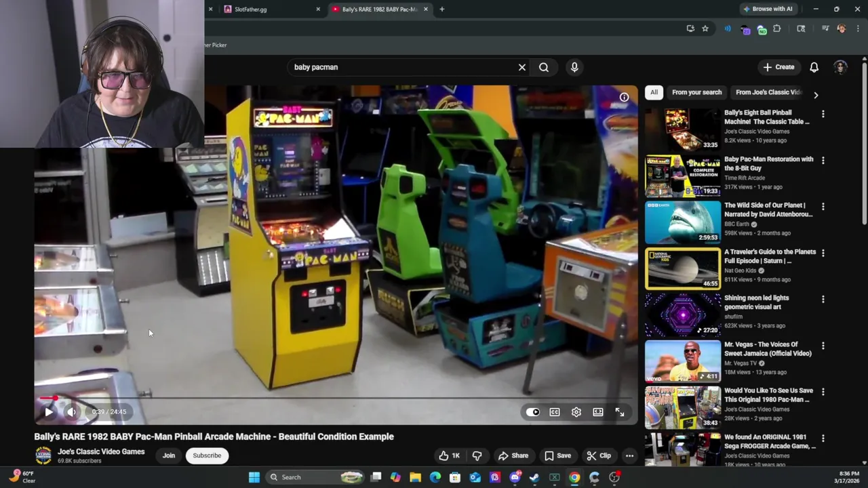The width and height of the screenshot is (868, 488).
Task: Seek on the red video progress bar
Action: coord(336,399)
